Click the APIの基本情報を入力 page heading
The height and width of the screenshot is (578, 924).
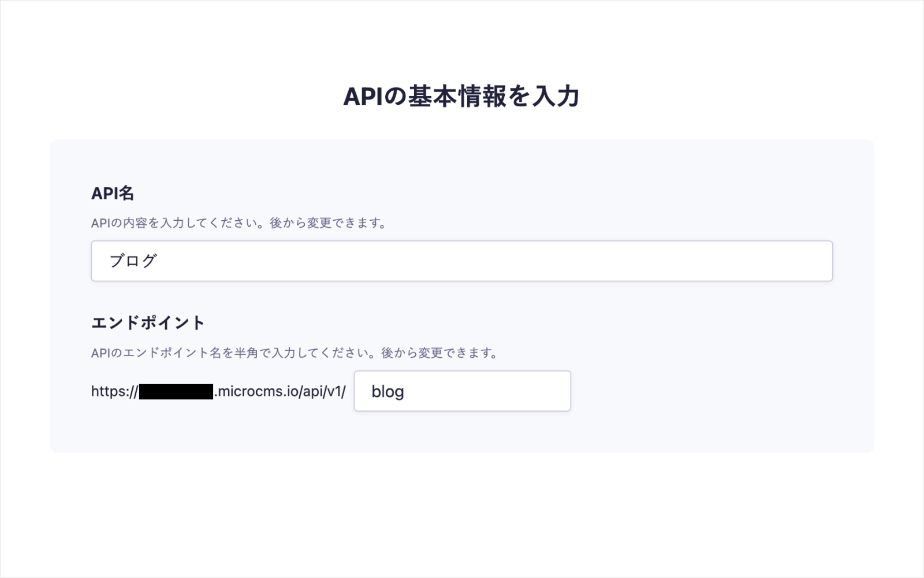click(461, 97)
